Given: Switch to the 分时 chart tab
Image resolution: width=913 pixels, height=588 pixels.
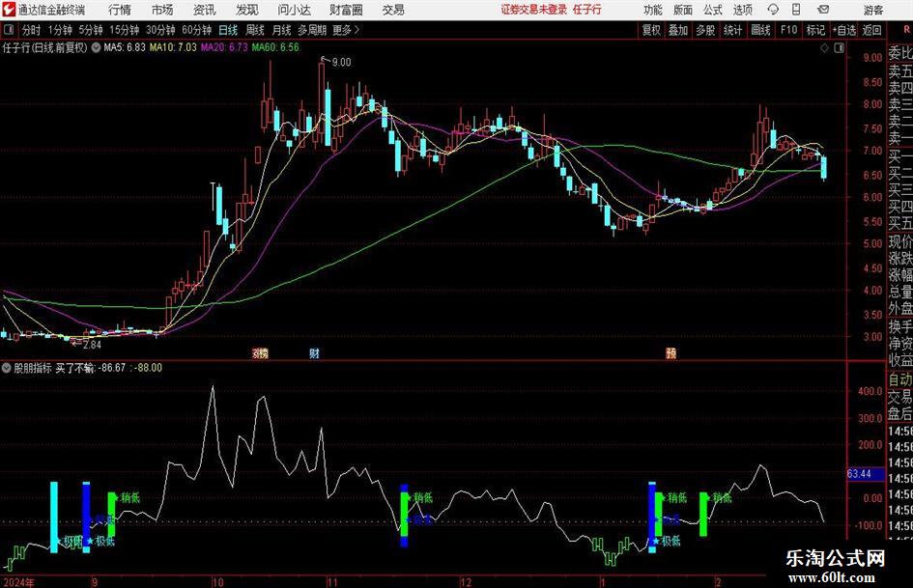Looking at the screenshot, I should tap(31, 30).
